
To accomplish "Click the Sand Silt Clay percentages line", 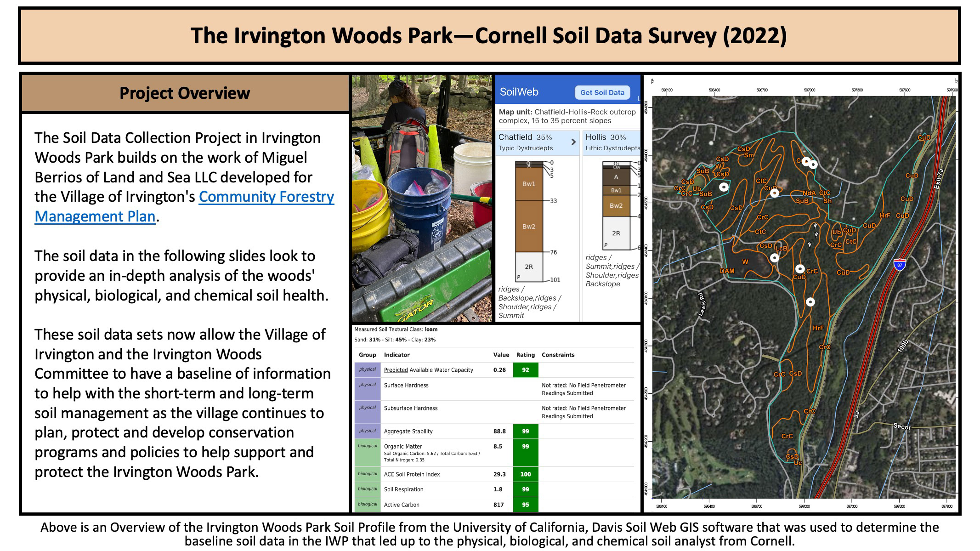I will pyautogui.click(x=395, y=340).
